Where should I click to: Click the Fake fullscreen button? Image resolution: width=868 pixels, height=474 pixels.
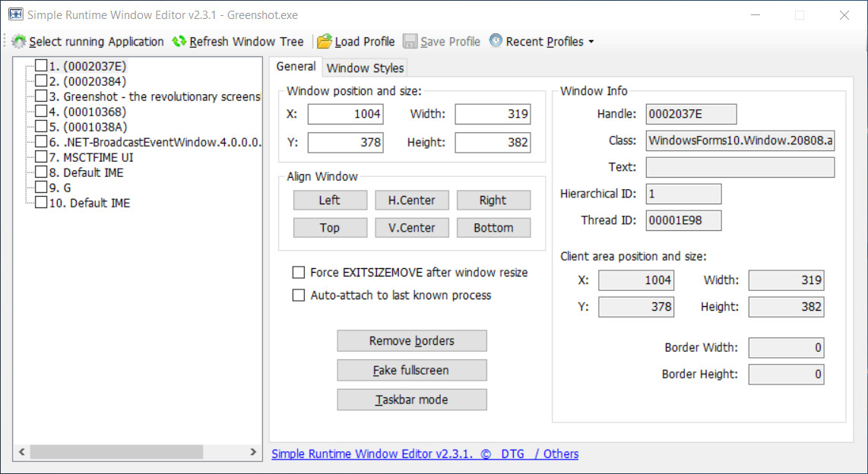point(412,370)
